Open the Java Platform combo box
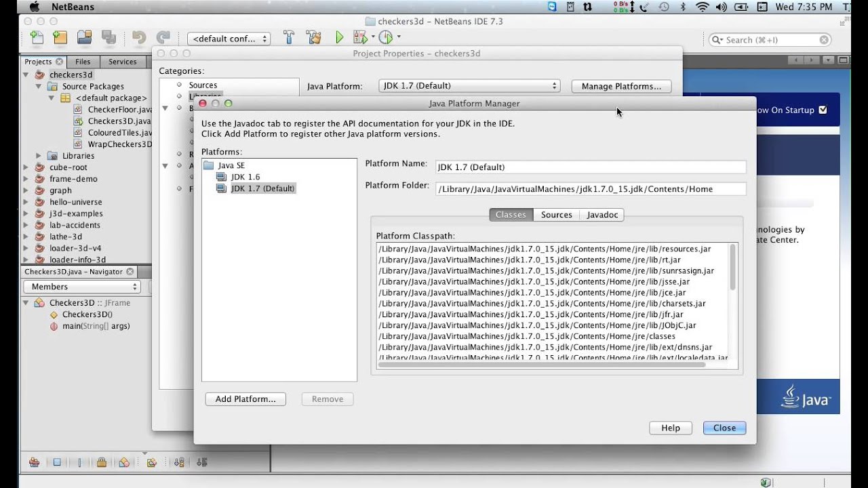Screen dimensions: 868x488 (x=469, y=86)
